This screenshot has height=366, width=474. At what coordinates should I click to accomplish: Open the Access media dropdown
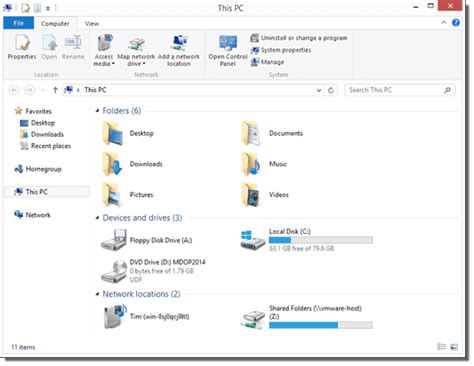point(104,51)
